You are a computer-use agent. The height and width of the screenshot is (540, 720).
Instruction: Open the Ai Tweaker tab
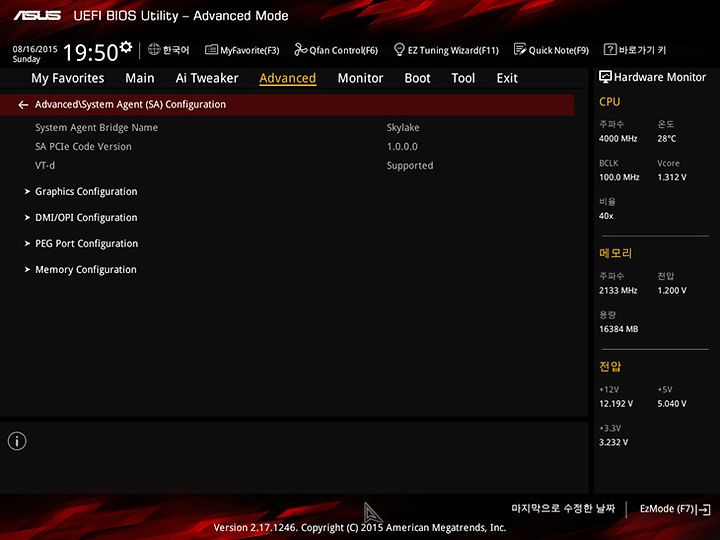tap(207, 78)
